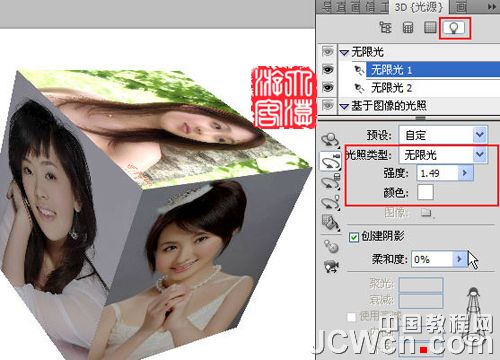
Task: Select the top light tool with sphere
Action: 330,139
